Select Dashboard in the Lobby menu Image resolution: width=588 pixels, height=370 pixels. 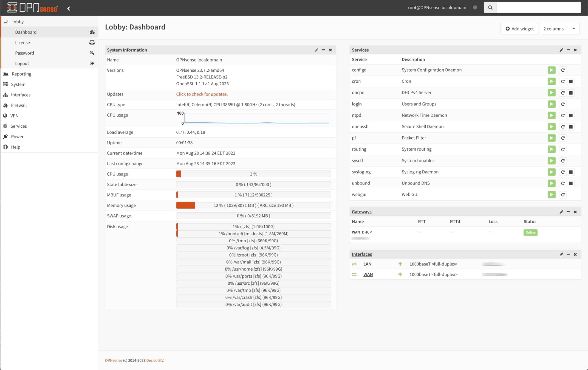click(x=26, y=32)
